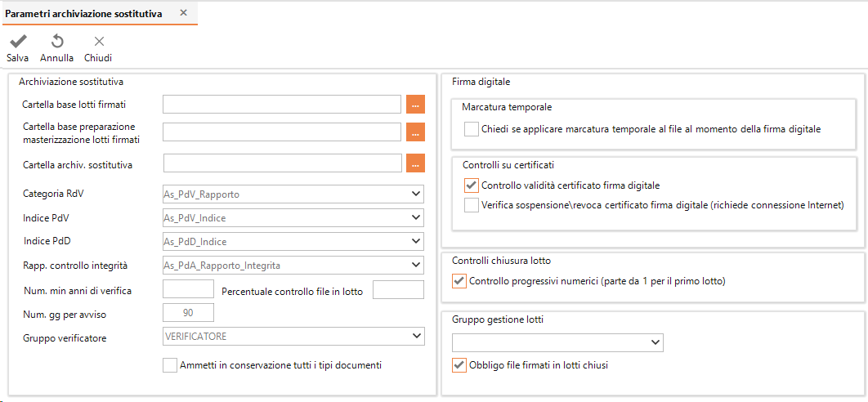This screenshot has height=402, width=868.
Task: Click the Chiudi X icon
Action: coord(99,41)
